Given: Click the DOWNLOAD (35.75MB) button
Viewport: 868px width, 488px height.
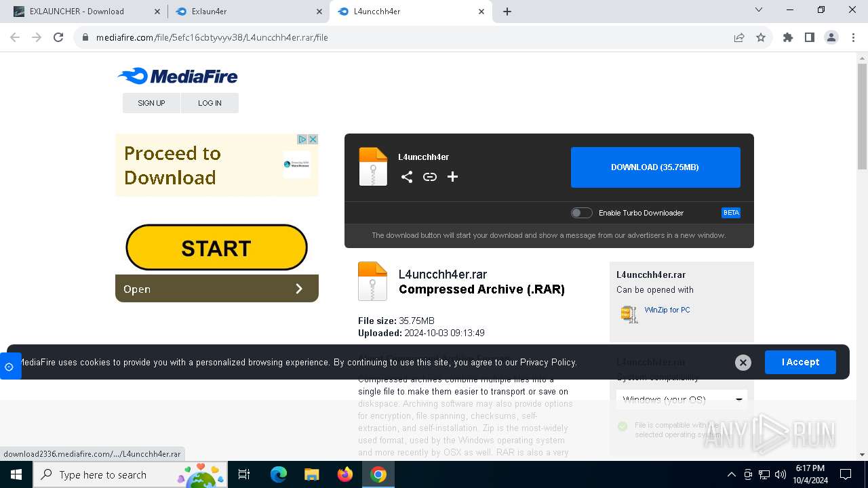Looking at the screenshot, I should click(x=655, y=167).
